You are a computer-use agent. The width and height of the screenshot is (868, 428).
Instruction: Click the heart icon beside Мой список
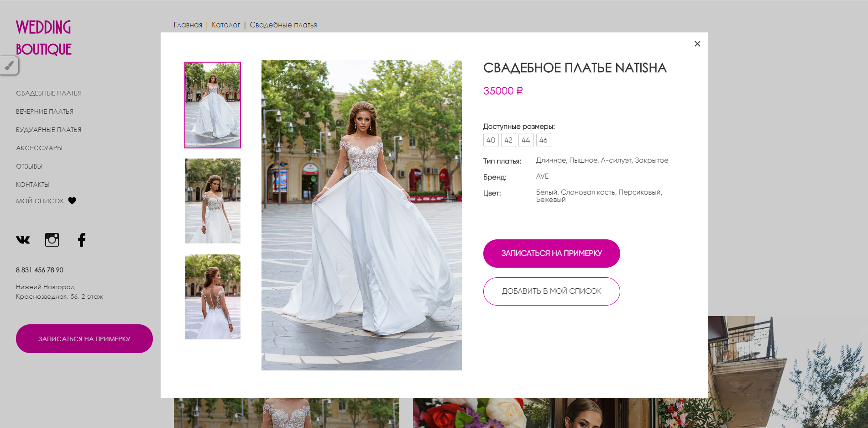click(72, 201)
